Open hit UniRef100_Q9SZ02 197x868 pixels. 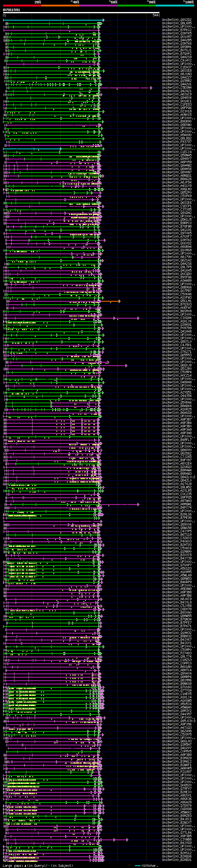coord(177,20)
